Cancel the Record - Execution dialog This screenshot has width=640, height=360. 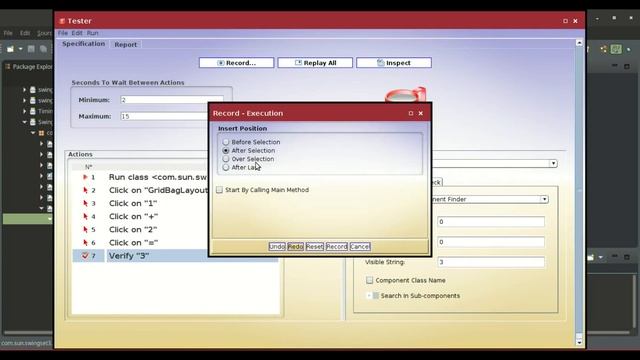tap(360, 247)
